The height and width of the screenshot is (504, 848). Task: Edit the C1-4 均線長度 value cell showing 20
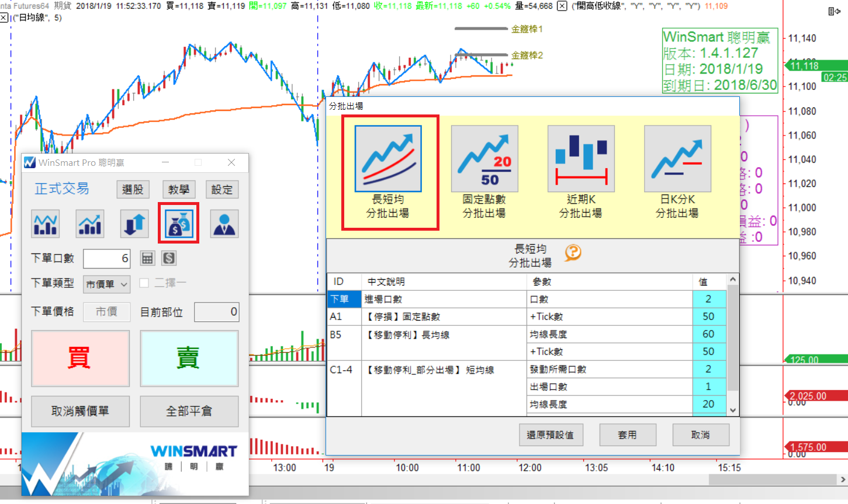pos(709,404)
